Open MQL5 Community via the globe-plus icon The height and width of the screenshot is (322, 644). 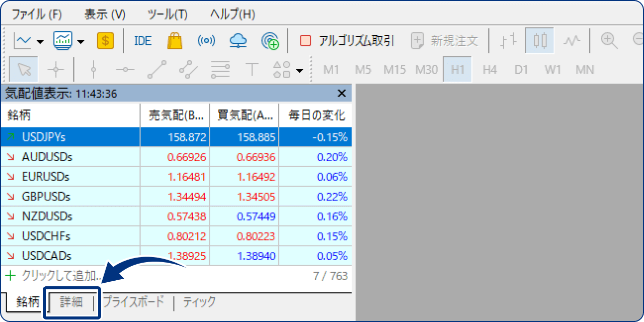coord(271,40)
